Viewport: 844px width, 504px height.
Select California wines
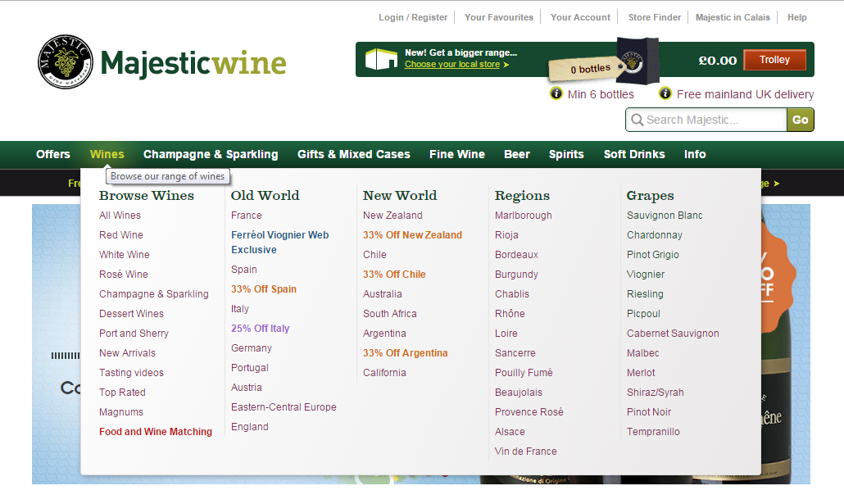tap(384, 373)
